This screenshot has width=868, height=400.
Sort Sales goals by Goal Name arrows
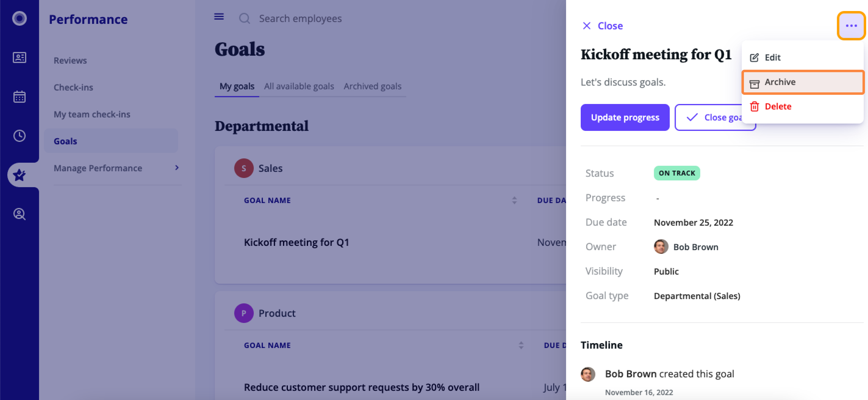coord(514,200)
